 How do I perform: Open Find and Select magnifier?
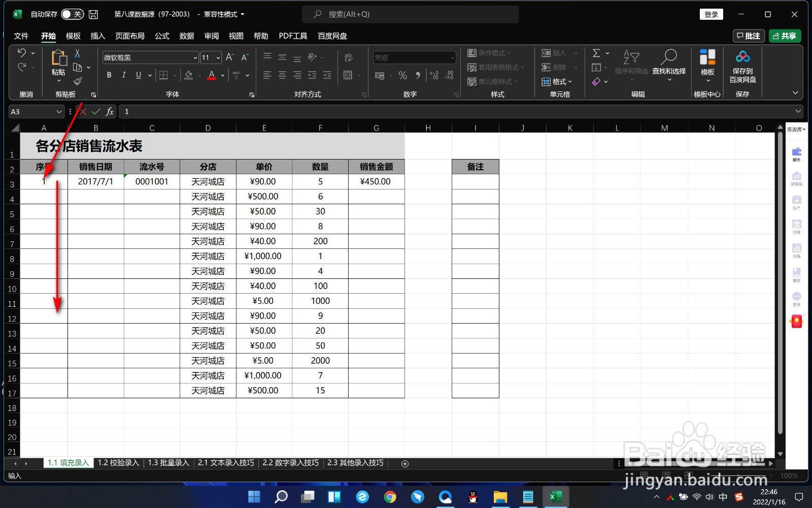(669, 57)
